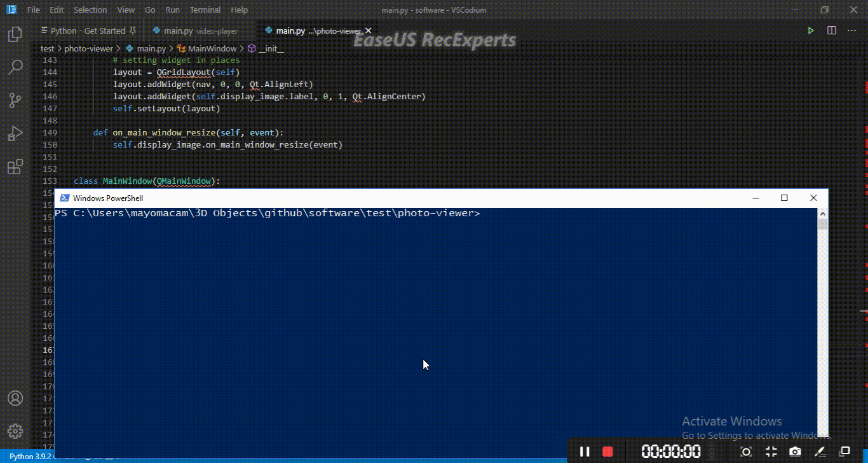This screenshot has height=463, width=868.
Task: Open the Source Control view
Action: tap(15, 100)
